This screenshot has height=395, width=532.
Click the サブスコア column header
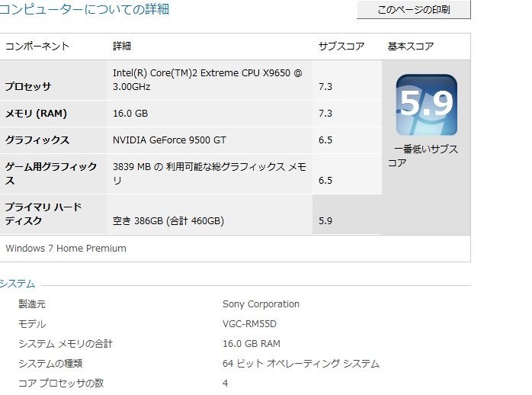tap(341, 47)
